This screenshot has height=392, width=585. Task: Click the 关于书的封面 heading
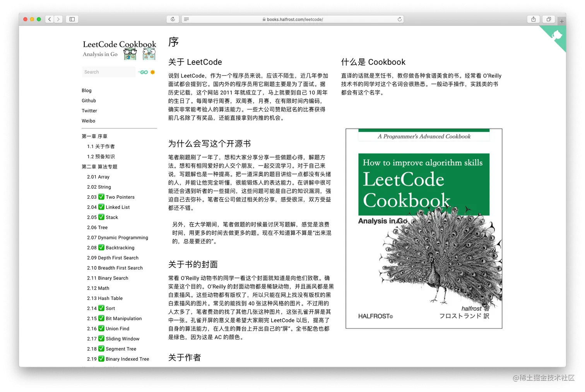(x=193, y=264)
